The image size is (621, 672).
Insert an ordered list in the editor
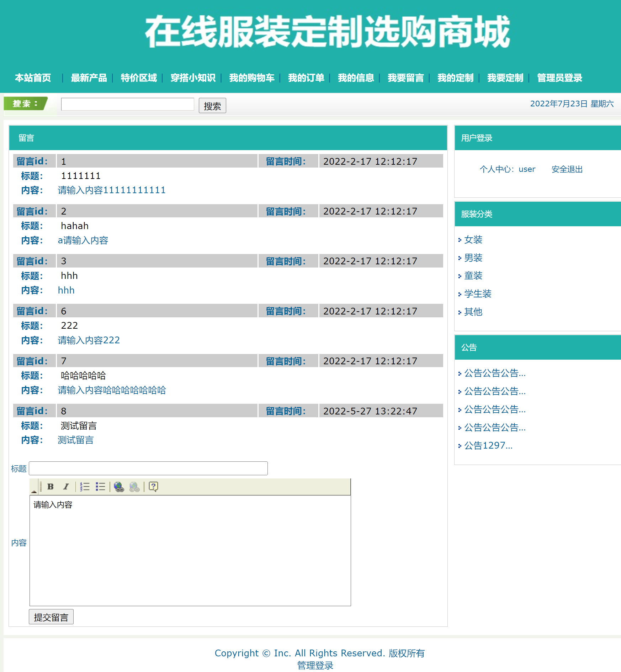(x=85, y=487)
